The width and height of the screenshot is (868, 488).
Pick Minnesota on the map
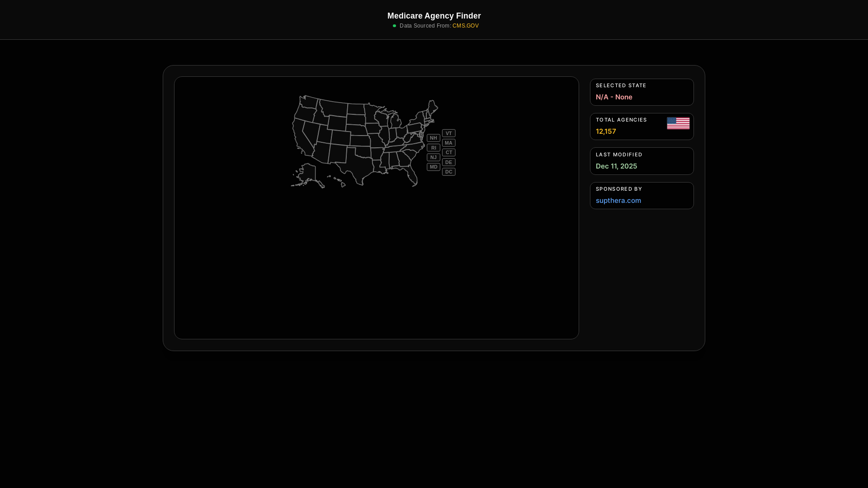point(370,113)
